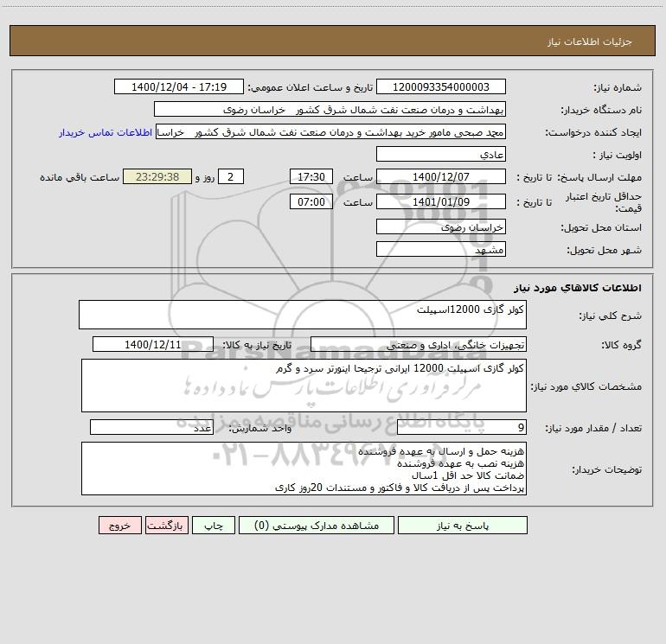Click the announcement date field 1400/12/04 - 17:19
This screenshot has width=666, height=644.
pos(179,86)
